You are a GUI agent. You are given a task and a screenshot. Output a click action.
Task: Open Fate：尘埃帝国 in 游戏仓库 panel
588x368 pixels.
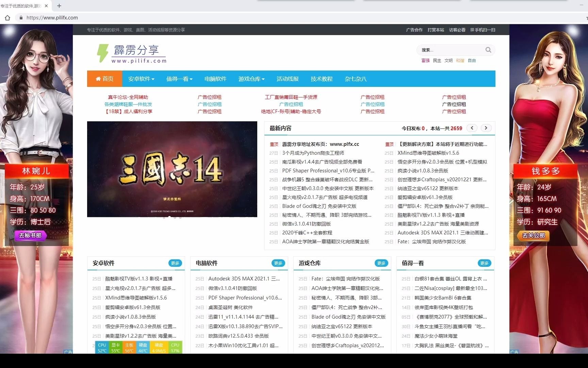click(x=345, y=279)
